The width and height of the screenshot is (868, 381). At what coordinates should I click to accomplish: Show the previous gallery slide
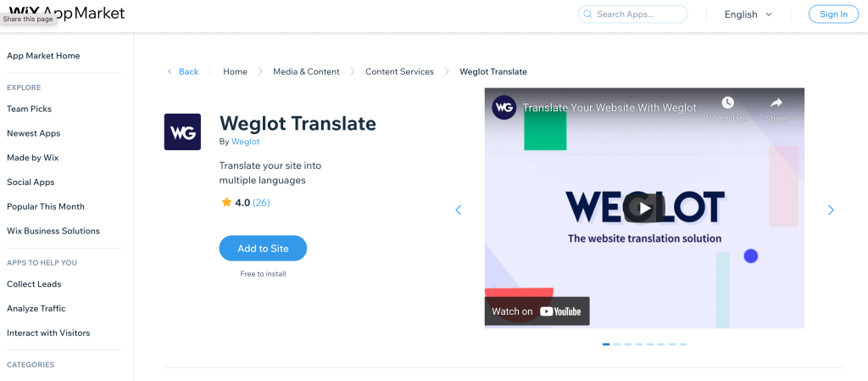pos(459,210)
